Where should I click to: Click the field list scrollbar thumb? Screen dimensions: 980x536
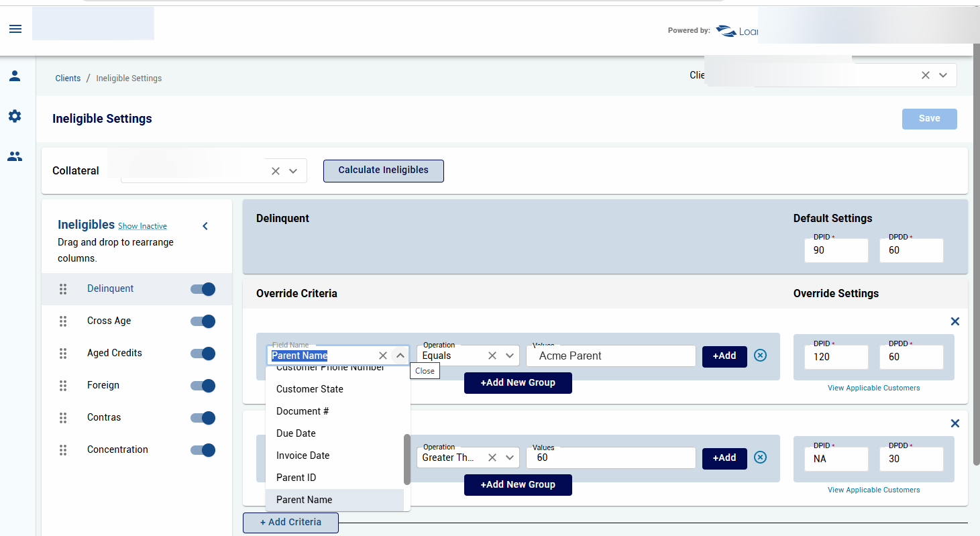[x=407, y=460]
